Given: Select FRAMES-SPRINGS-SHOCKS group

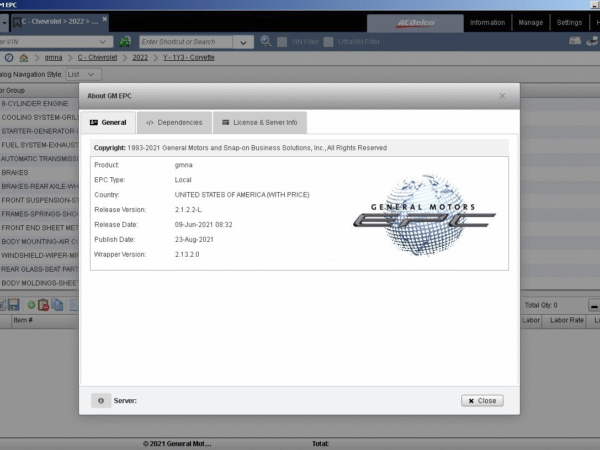Looking at the screenshot, I should [39, 214].
